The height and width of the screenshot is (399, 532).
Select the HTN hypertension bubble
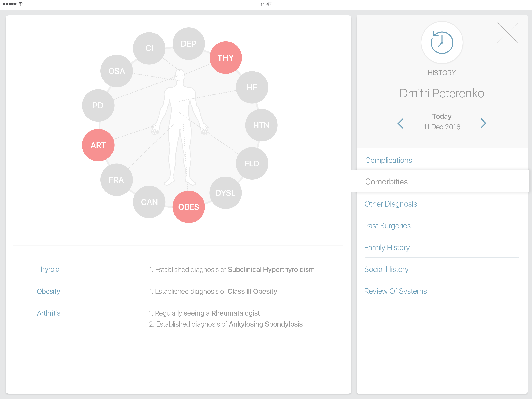tap(261, 125)
